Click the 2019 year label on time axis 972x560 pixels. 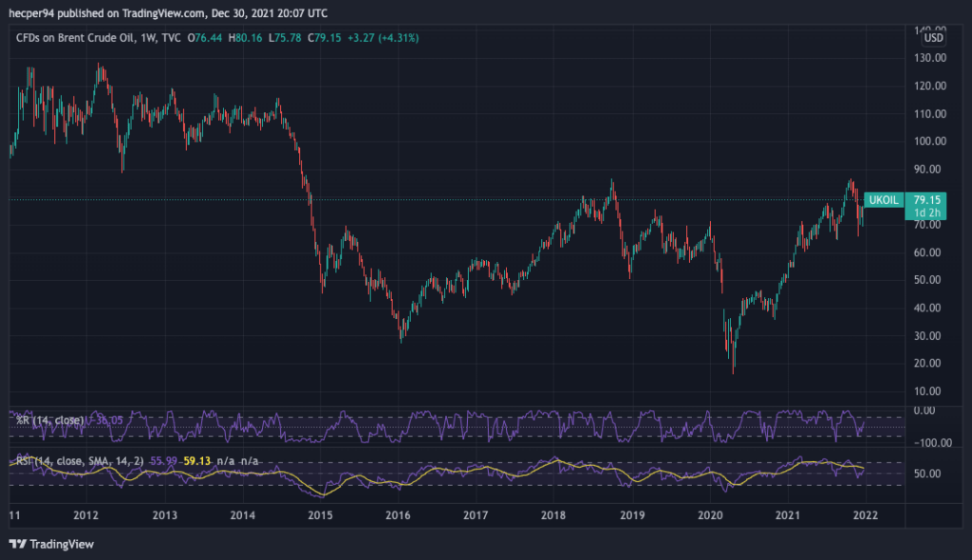(x=632, y=515)
